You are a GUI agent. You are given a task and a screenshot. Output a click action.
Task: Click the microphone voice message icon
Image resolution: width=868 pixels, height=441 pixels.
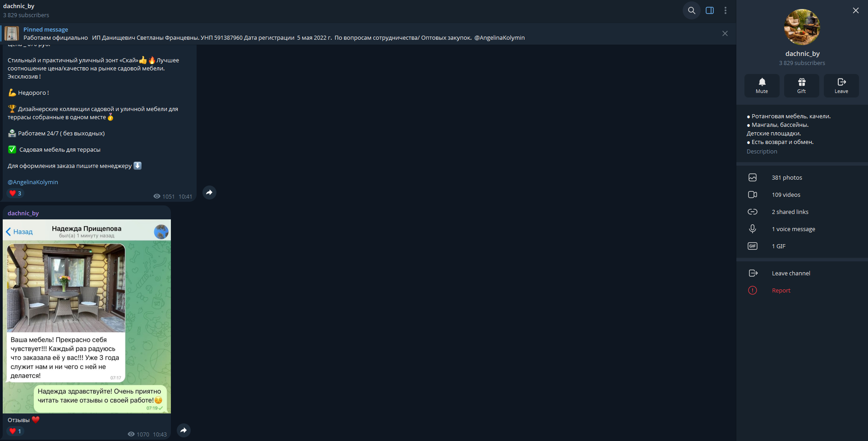(753, 229)
